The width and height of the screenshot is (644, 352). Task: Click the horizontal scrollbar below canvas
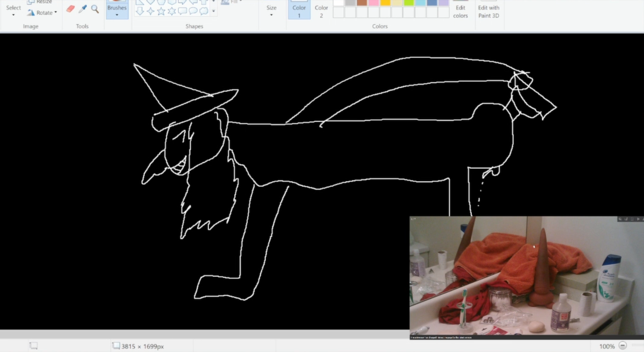204,334
